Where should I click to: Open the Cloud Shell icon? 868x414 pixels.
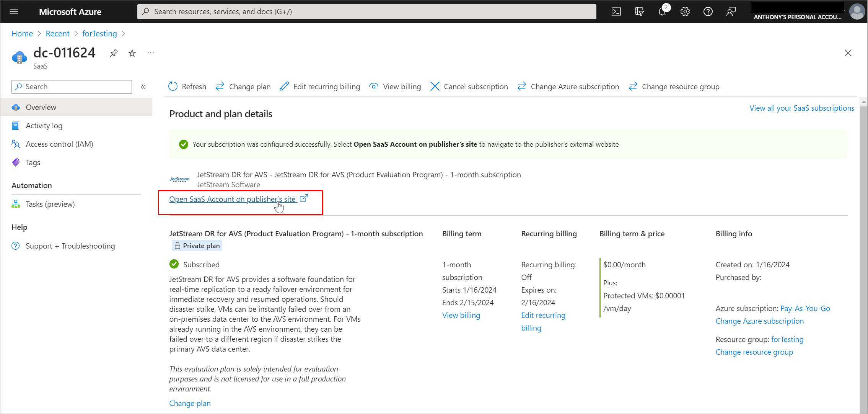616,11
